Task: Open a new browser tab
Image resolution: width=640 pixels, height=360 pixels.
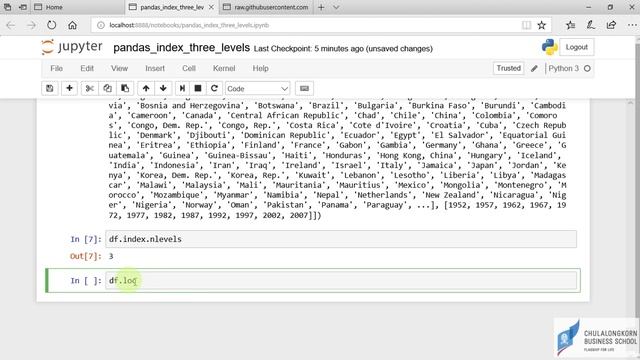Action: (x=321, y=7)
